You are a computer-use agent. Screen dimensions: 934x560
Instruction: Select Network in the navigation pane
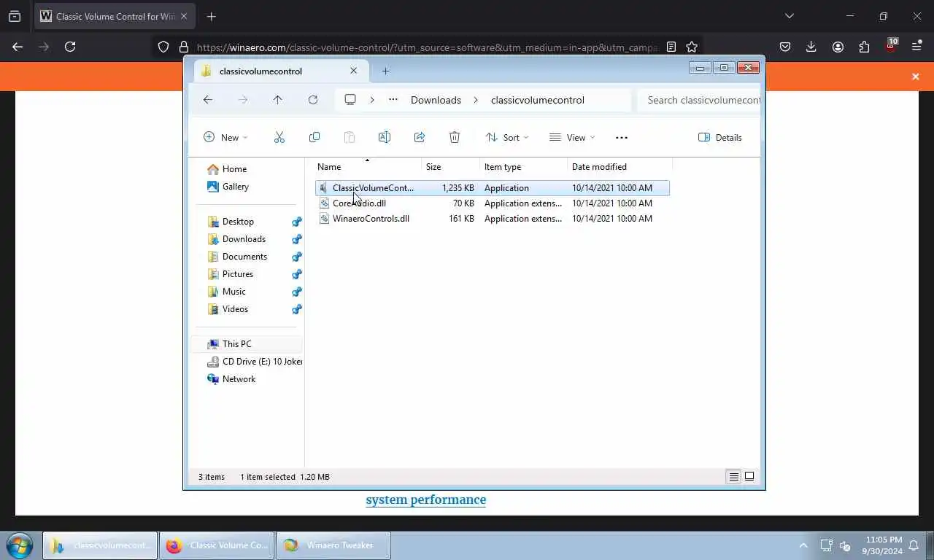tap(239, 378)
